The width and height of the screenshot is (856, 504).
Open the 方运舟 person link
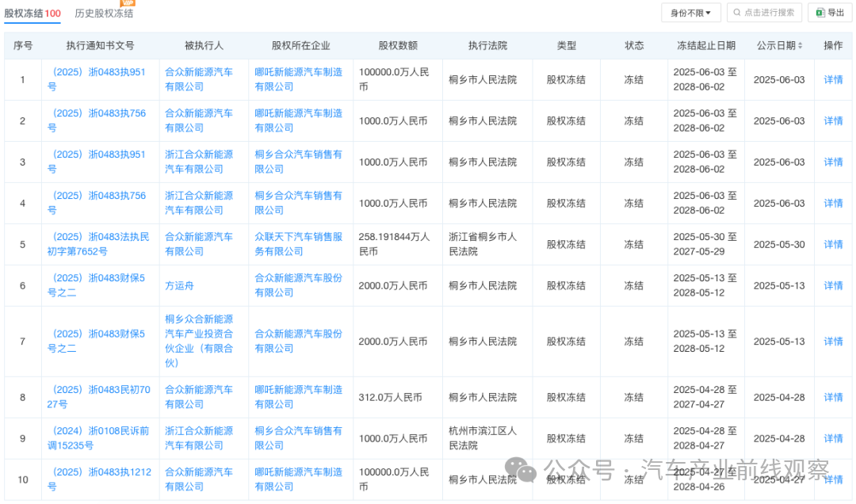coord(180,285)
